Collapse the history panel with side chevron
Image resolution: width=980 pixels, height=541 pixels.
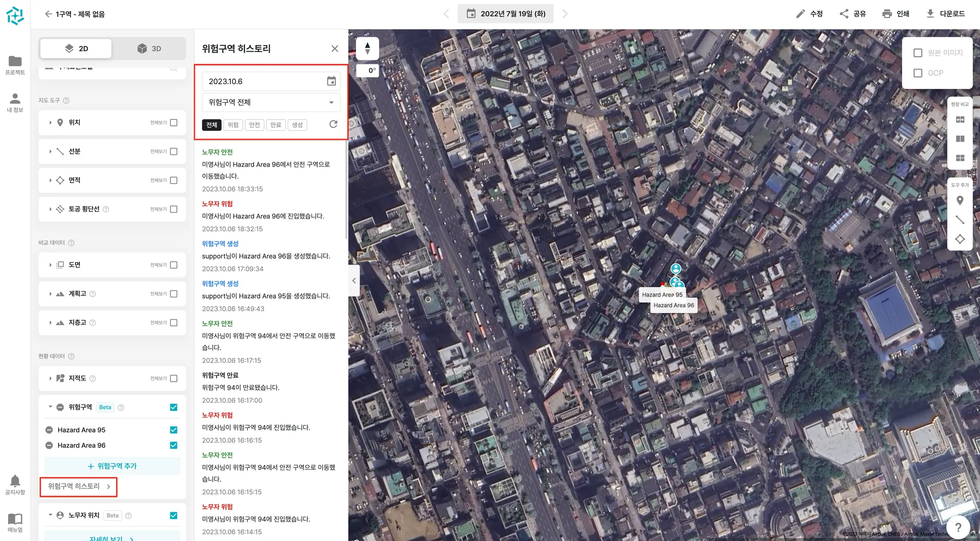click(x=354, y=281)
